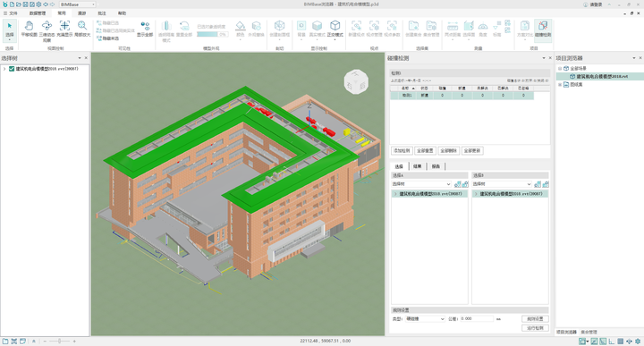Click the zoom slider in status bar
Screen dimensions: 644x346
(60, 341)
